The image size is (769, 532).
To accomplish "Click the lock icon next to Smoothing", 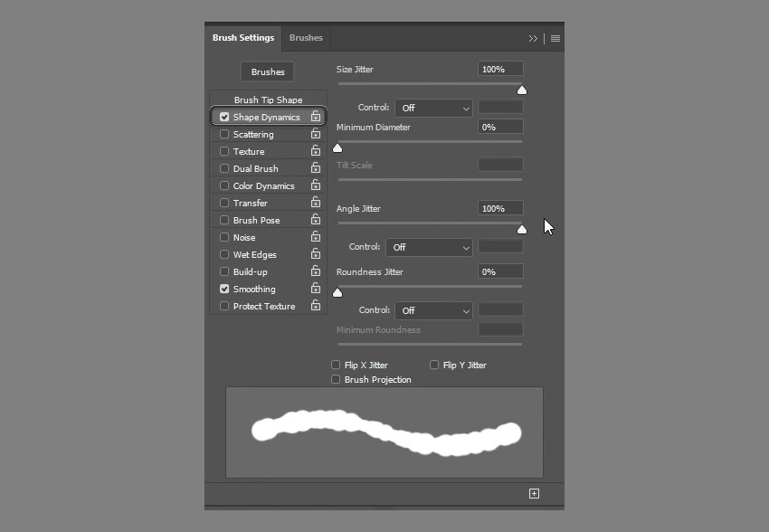I will 317,289.
